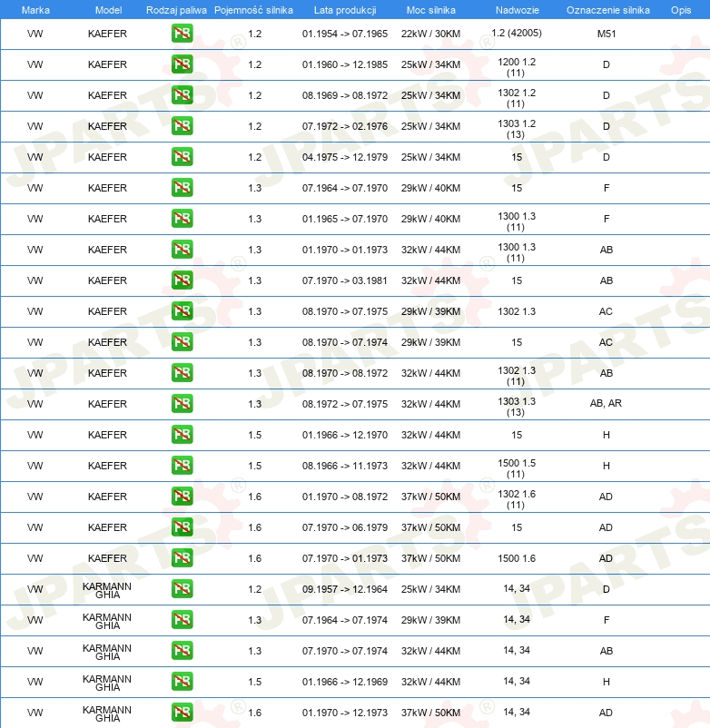Select the body cell '1200 1.2 (11)'

517,67
